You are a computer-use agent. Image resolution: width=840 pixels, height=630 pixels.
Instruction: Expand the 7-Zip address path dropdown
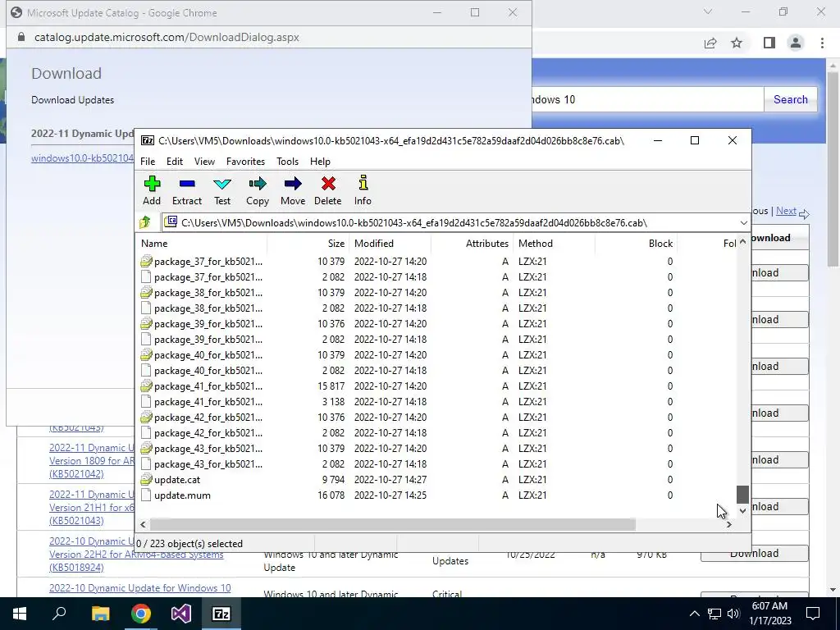pyautogui.click(x=743, y=223)
